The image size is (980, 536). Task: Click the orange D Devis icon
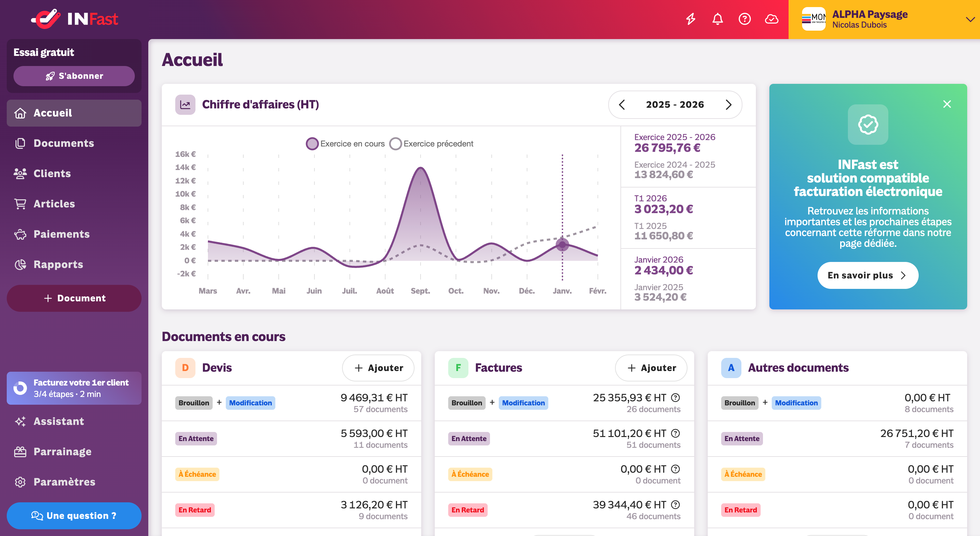(185, 368)
